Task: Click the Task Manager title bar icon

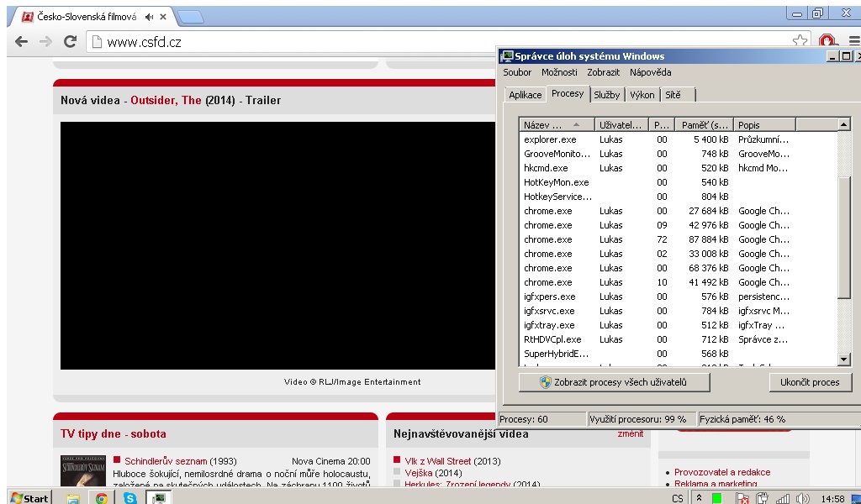Action: [506, 56]
